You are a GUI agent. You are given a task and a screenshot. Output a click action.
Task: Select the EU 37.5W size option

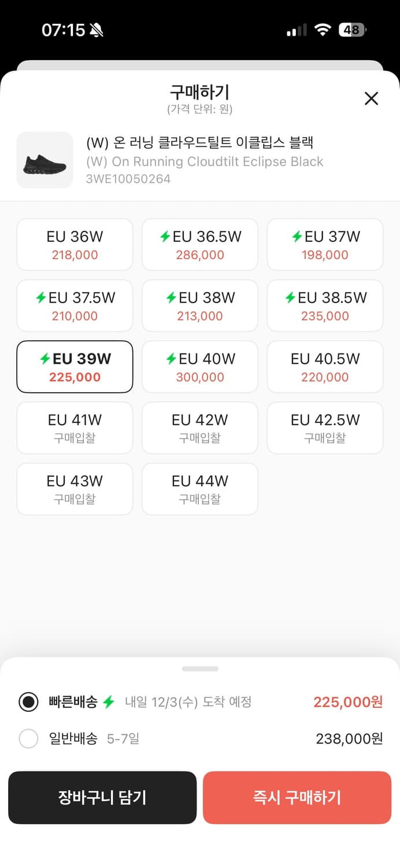[75, 306]
